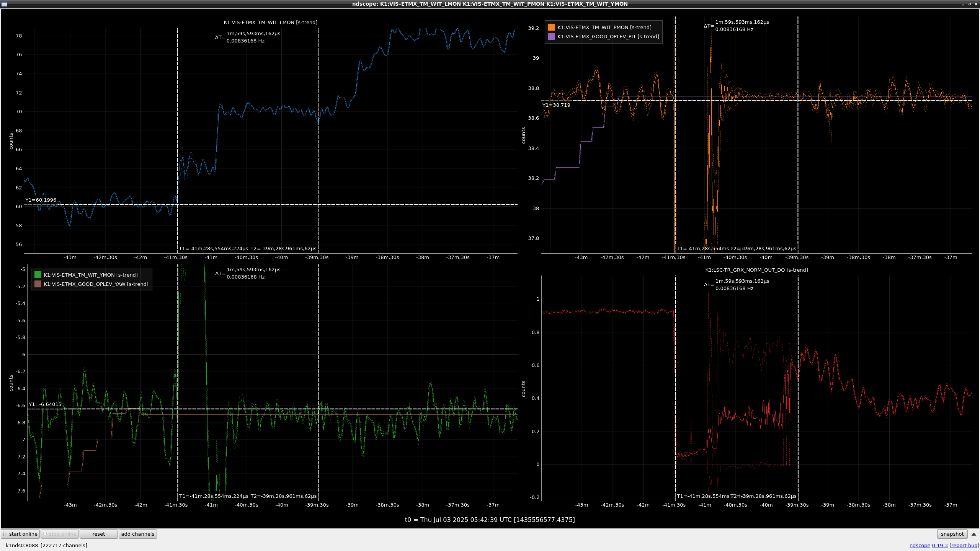Viewport: 980px width, 551px height.
Task: Click the start online button
Action: click(20, 534)
